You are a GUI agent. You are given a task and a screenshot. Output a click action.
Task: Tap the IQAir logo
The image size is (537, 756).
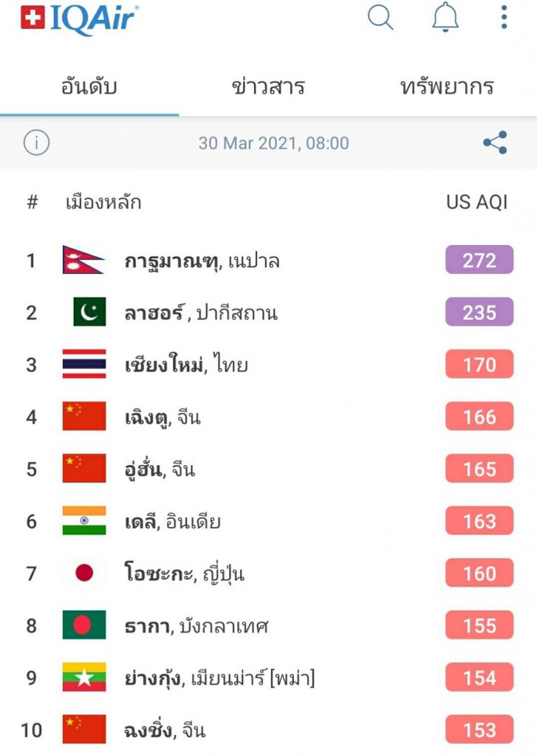coord(80,18)
